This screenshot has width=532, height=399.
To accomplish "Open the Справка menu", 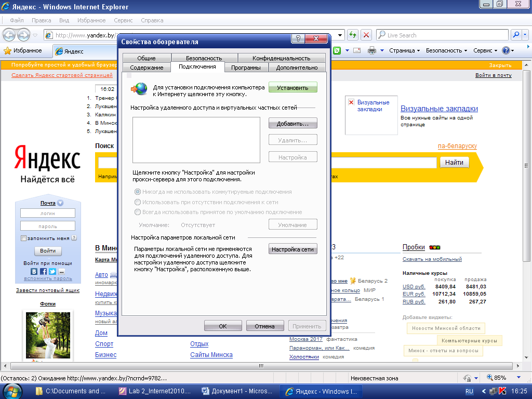I will tap(152, 20).
